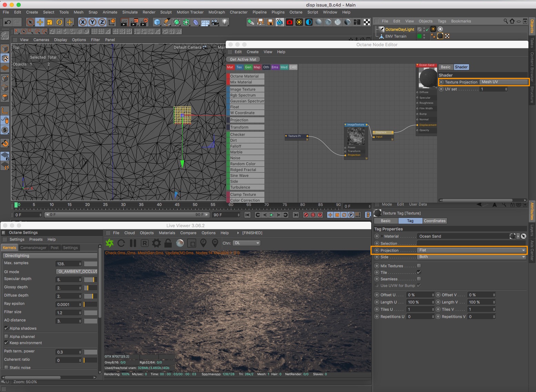Click the light bulb icon to add a light
The image size is (536, 392).
pos(225,22)
